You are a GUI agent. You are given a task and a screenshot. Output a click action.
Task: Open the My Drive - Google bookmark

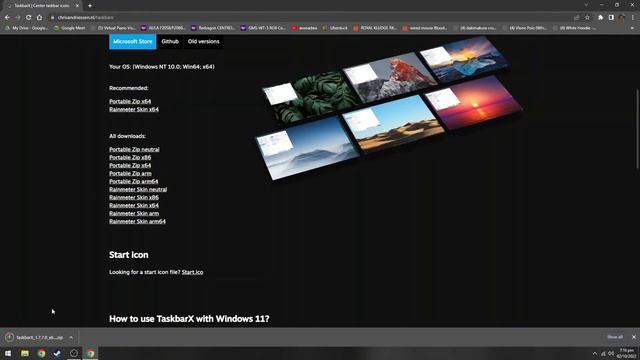[27, 28]
